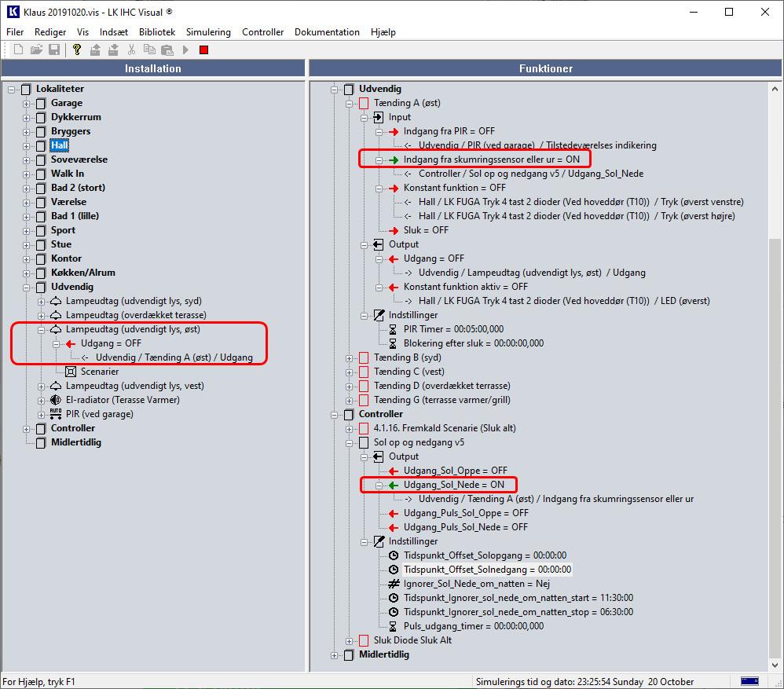
Task: Collapse the Sol op og nedgang v5 node
Action: coord(350,442)
